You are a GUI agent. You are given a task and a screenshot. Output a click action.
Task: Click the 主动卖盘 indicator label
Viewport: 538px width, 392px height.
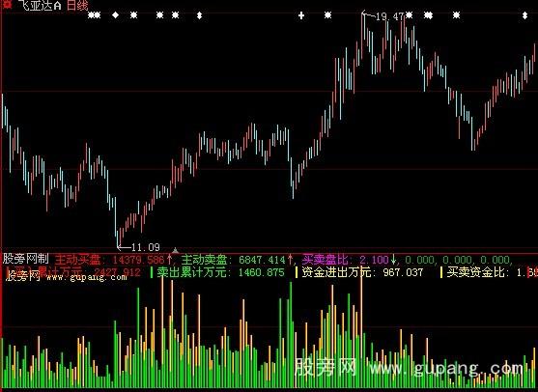[x=204, y=260]
